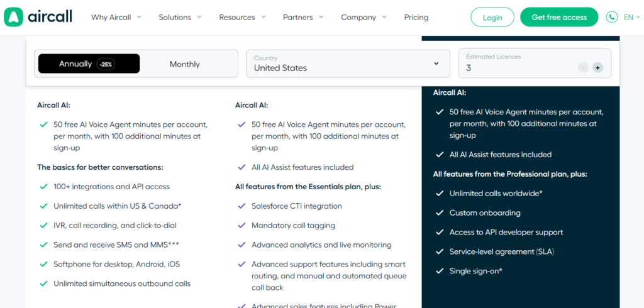Click the Aircall logo icon
Viewport: 644px width, 308px height.
(13, 17)
